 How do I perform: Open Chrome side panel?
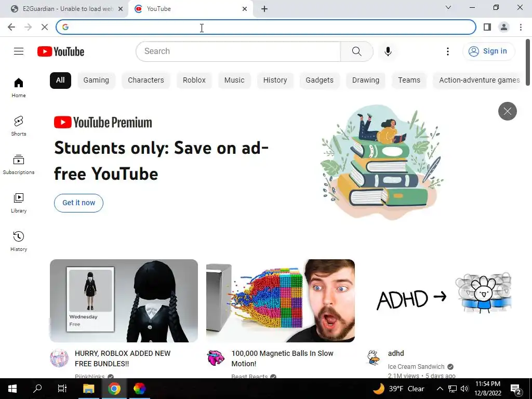coord(487,27)
